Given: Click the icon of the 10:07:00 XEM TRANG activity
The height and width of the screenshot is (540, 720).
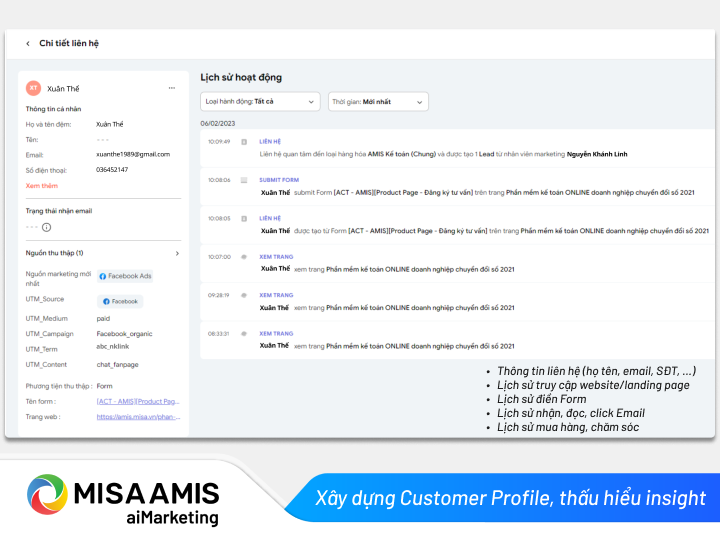Looking at the screenshot, I should [x=244, y=257].
